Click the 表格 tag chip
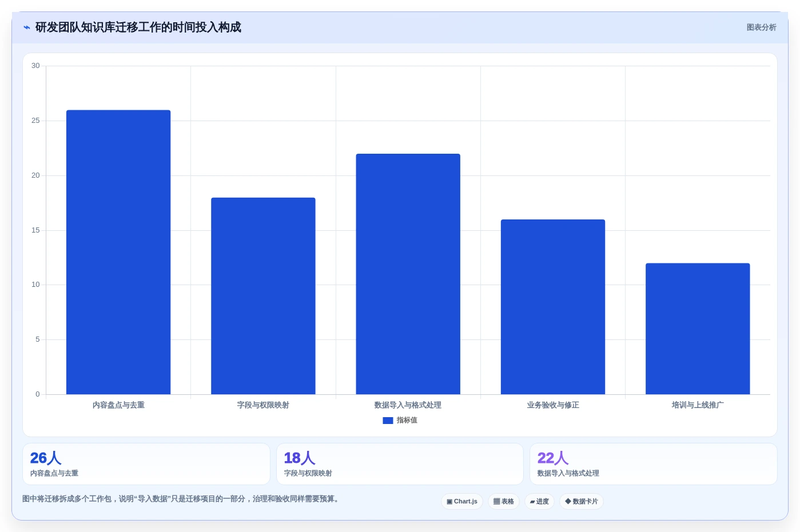This screenshot has height=532, width=800. pos(504,502)
